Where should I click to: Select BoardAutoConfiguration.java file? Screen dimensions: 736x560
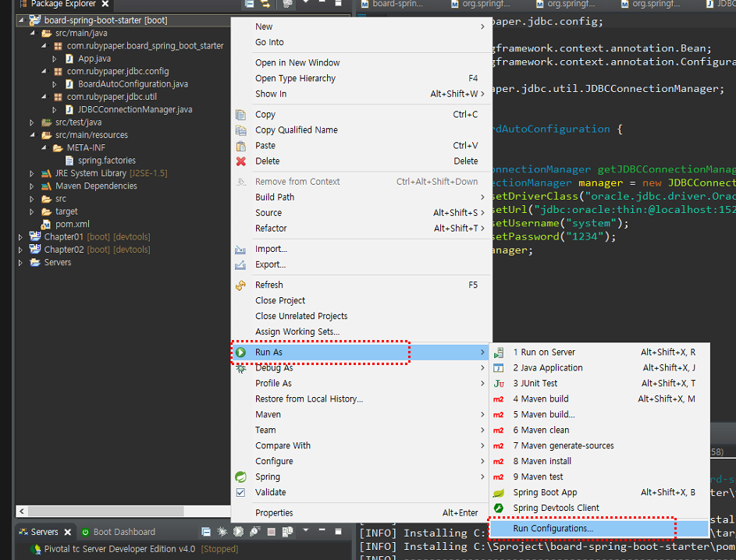[x=133, y=84]
